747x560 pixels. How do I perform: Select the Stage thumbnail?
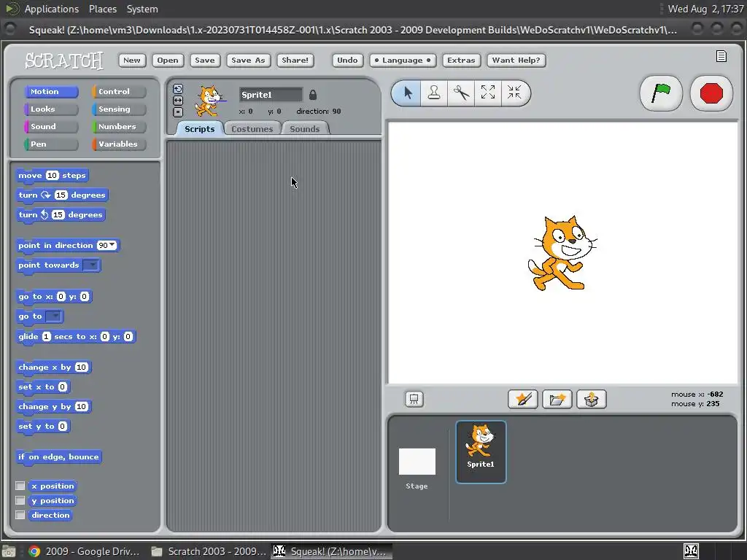417,462
